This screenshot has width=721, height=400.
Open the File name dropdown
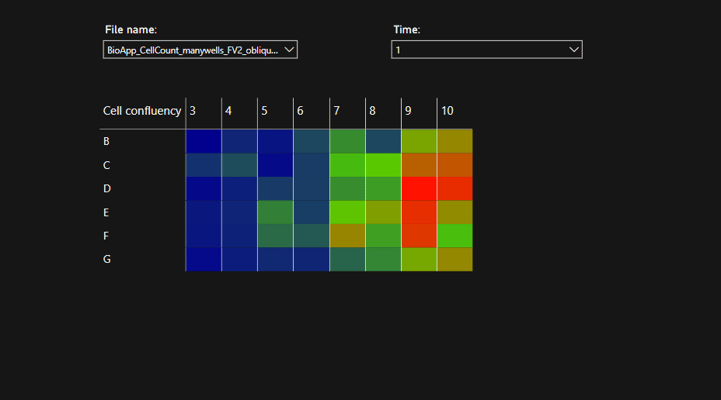(200, 50)
